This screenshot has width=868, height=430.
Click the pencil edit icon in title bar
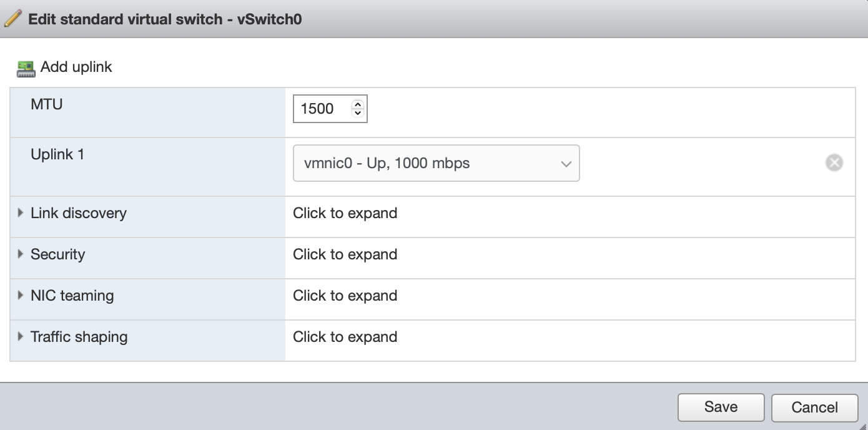coord(13,19)
